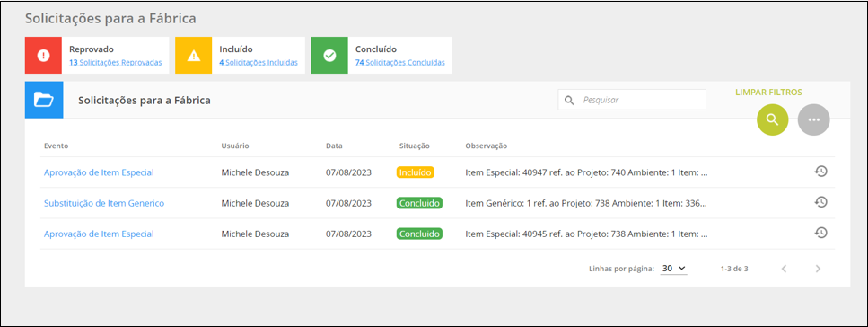Open the gray more options button
This screenshot has width=868, height=327.
click(814, 119)
